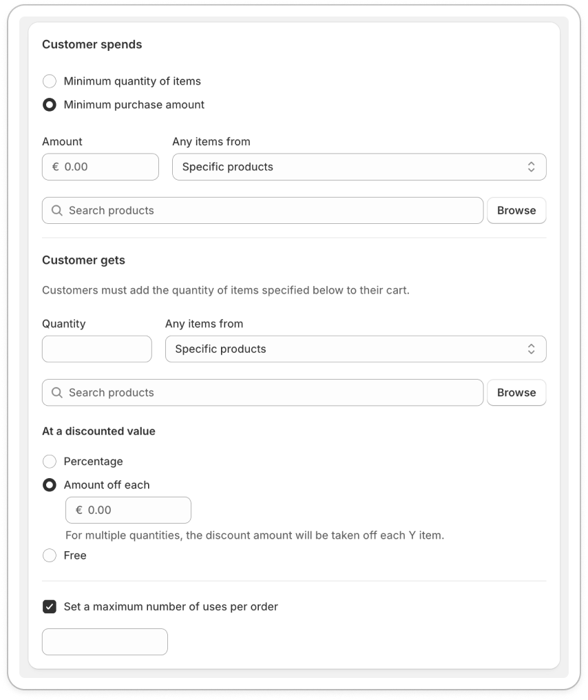Click Browse next to the Customer spends search
588x700 pixels.
(516, 210)
